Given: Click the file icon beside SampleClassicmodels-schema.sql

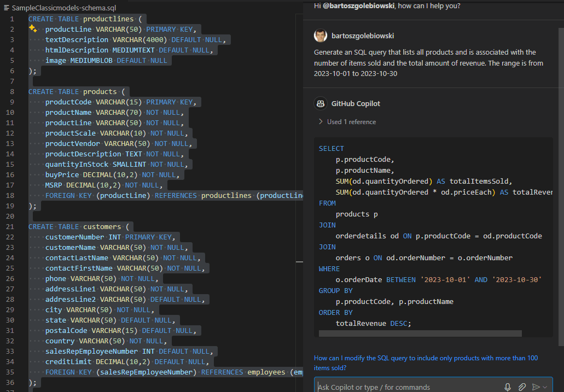Looking at the screenshot, I should (x=7, y=8).
